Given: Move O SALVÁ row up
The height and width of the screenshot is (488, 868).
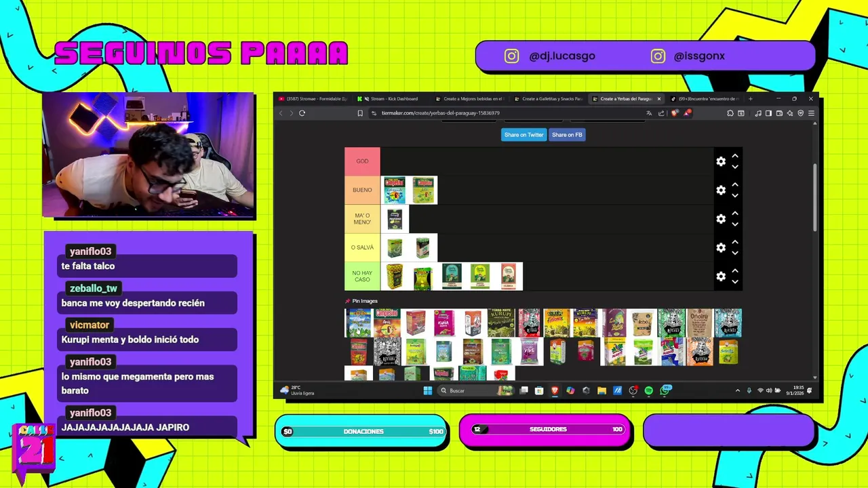Looking at the screenshot, I should tap(735, 243).
